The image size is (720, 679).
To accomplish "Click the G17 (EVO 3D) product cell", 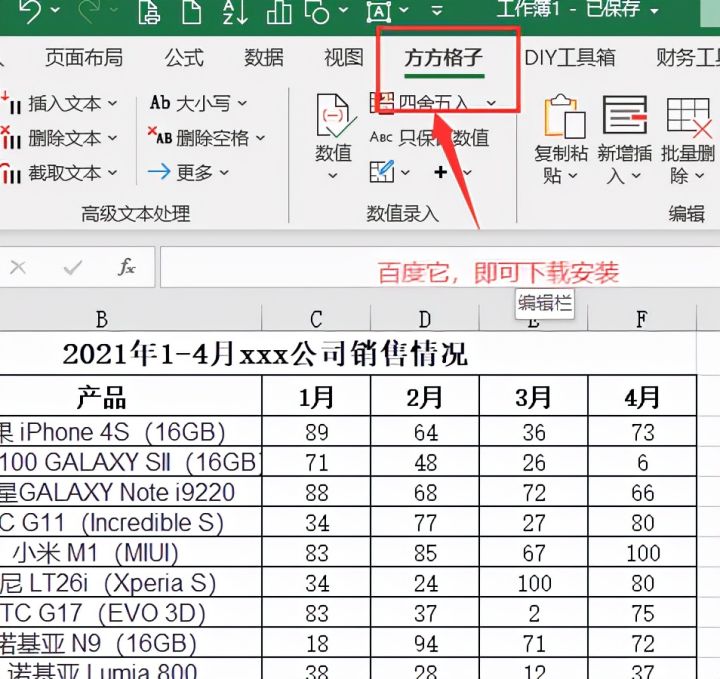I will pyautogui.click(x=131, y=612).
